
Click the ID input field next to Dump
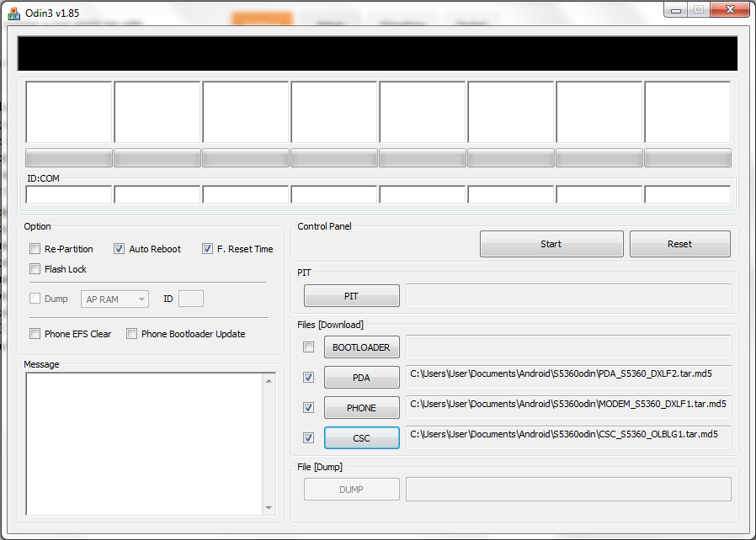(x=191, y=299)
